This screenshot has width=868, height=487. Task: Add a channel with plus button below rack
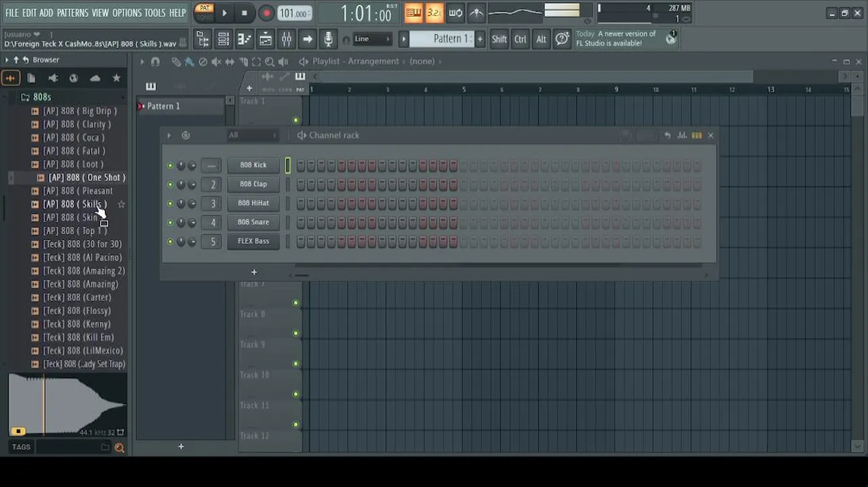(x=254, y=273)
